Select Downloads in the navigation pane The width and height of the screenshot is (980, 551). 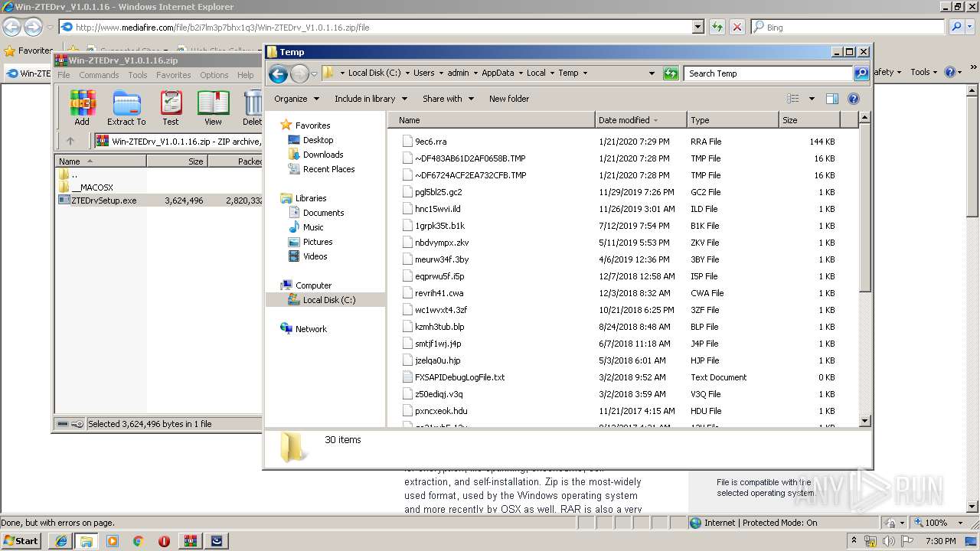(x=322, y=155)
